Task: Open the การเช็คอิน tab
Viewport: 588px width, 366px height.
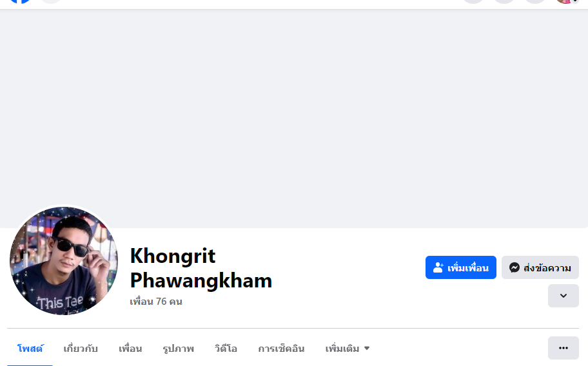Action: click(x=281, y=349)
